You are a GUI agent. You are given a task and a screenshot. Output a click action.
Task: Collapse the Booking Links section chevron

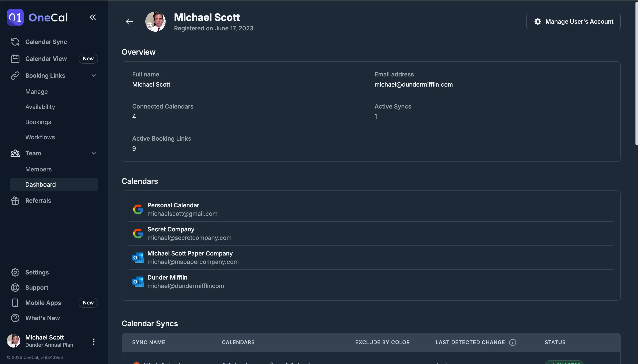[94, 76]
